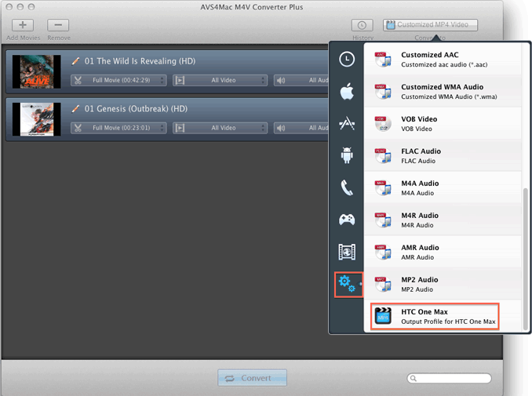Open All Video dropdown for Genesis (Outbreak)

[220, 128]
